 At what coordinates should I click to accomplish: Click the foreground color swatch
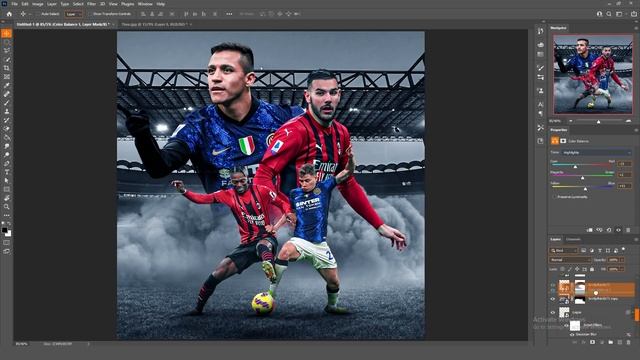point(4,230)
